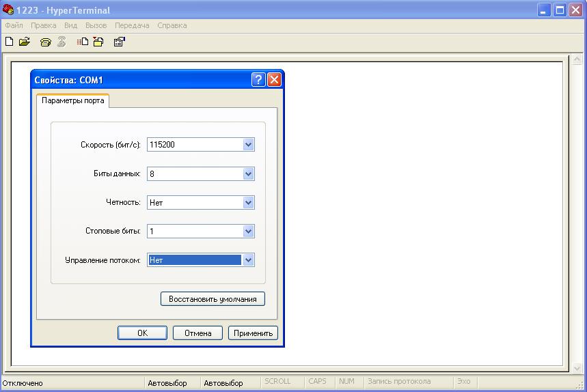Open the Биты данных dropdown list
587x392 pixels.
(248, 174)
